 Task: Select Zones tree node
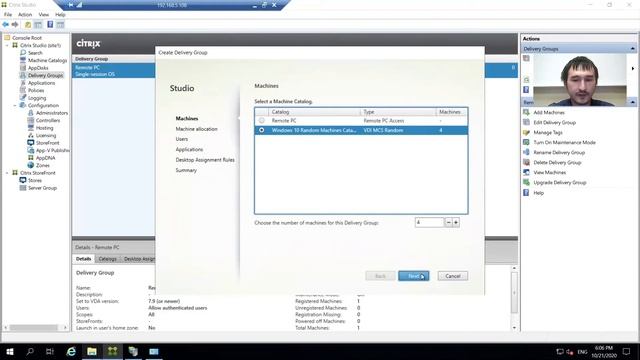pyautogui.click(x=42, y=165)
